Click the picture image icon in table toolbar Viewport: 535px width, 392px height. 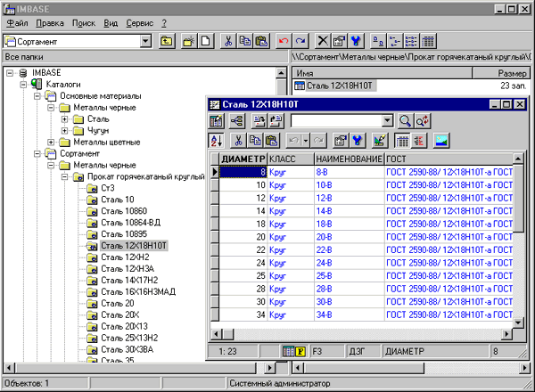click(x=440, y=140)
